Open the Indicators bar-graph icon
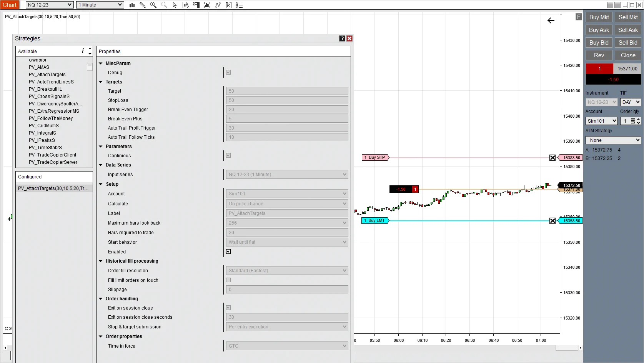This screenshot has height=363, width=644. (207, 5)
